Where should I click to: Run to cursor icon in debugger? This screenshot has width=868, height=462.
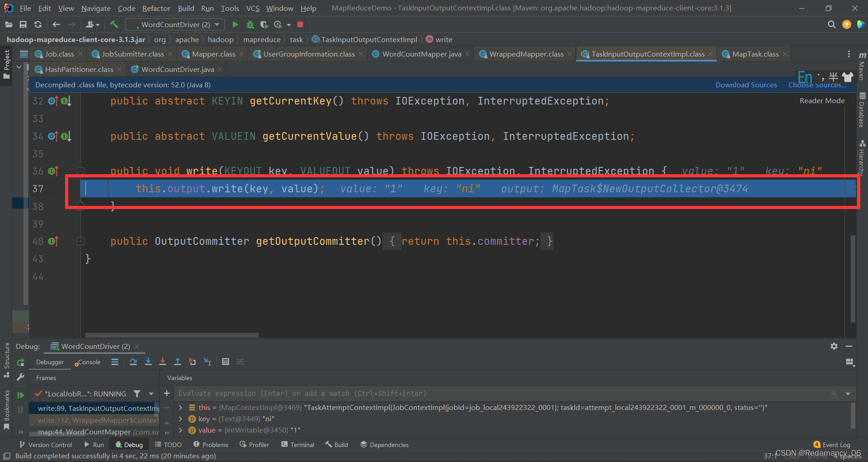coord(208,362)
